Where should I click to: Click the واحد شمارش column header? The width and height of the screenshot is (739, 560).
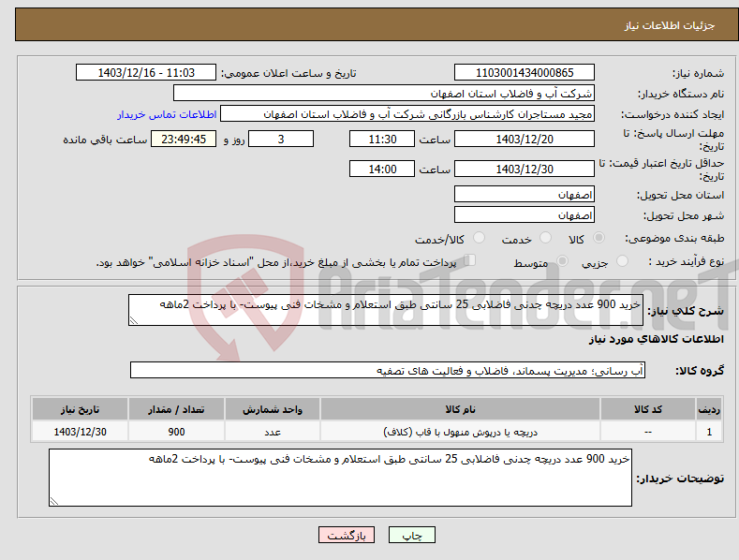[273, 409]
